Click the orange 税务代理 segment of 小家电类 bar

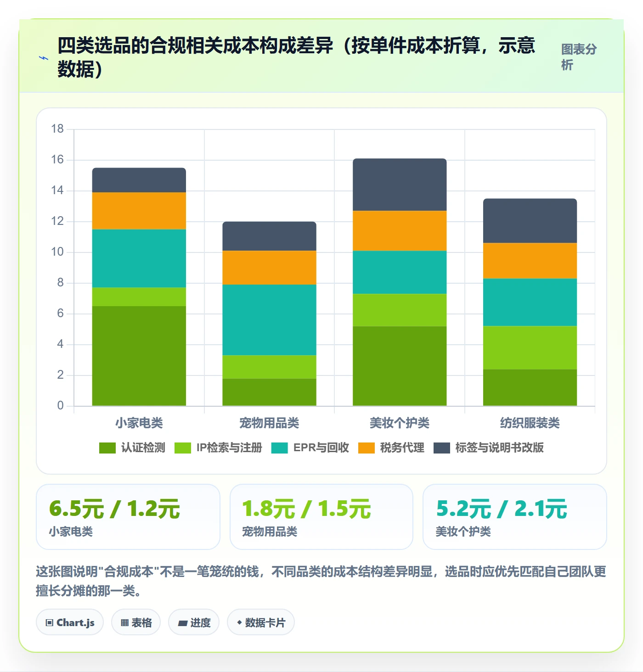pyautogui.click(x=139, y=211)
